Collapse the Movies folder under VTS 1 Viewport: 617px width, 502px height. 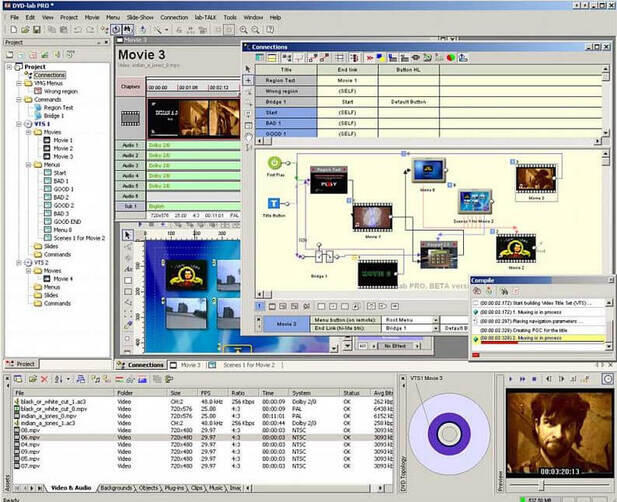(29, 132)
